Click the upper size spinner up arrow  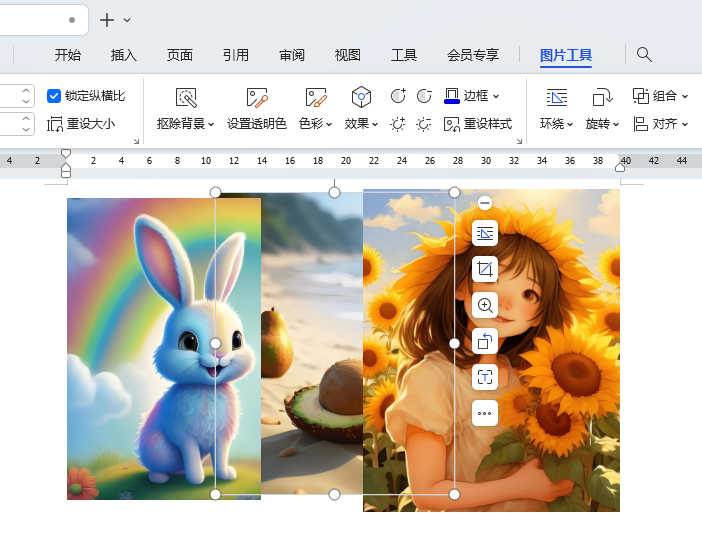coord(26,90)
